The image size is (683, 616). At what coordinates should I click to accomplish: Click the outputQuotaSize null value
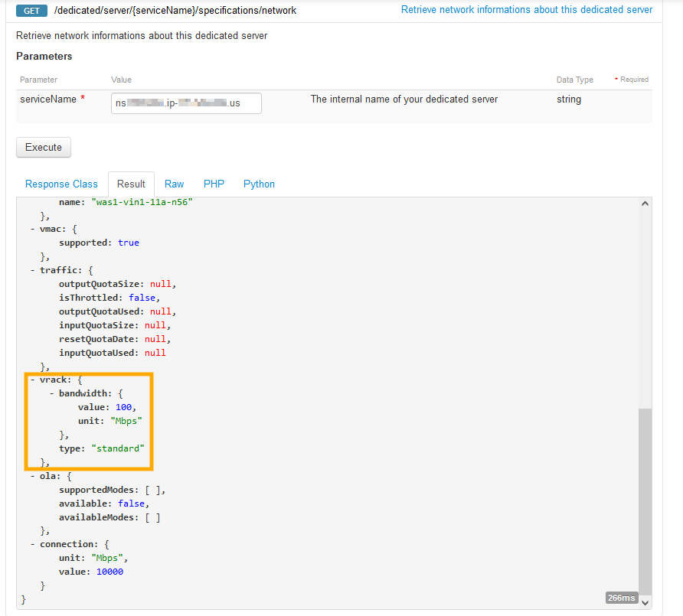coord(161,284)
